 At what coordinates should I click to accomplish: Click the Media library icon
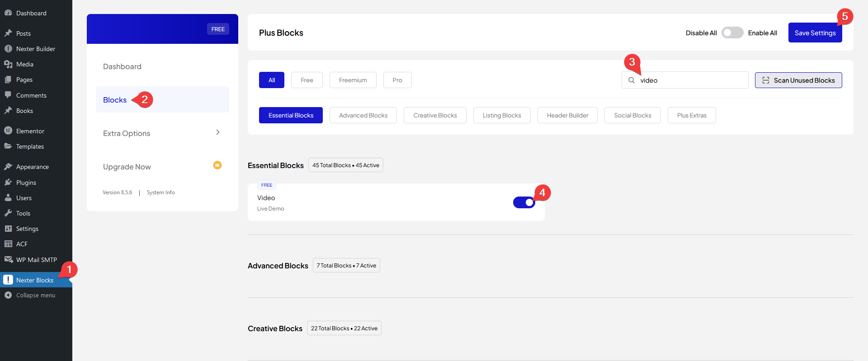tap(8, 64)
